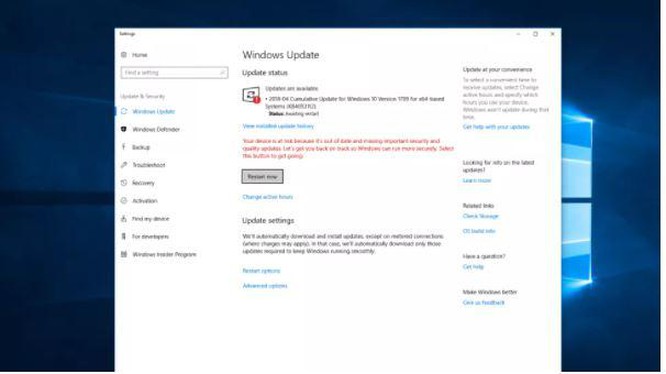Open Restart options link
This screenshot has width=666, height=374.
coord(261,271)
